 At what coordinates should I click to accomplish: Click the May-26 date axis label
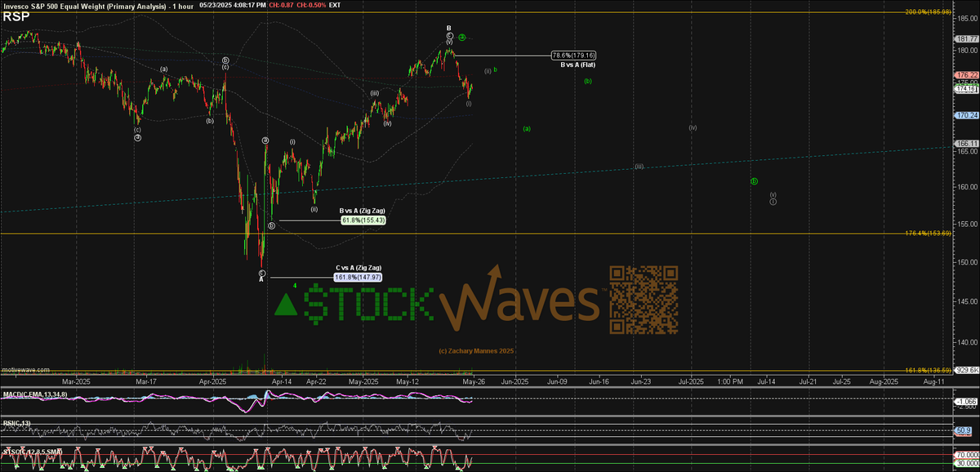click(x=475, y=381)
